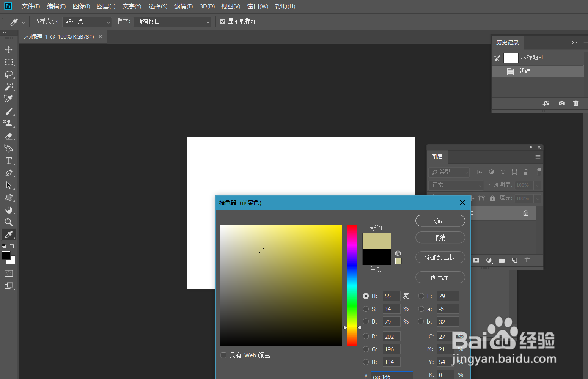Open the 样本 所有图层 dropdown

tap(173, 22)
